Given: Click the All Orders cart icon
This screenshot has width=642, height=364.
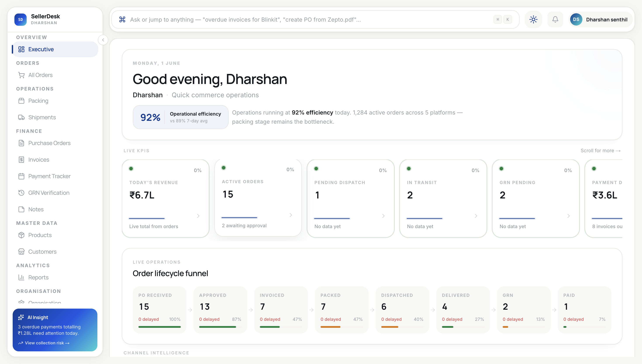Looking at the screenshot, I should (x=22, y=75).
